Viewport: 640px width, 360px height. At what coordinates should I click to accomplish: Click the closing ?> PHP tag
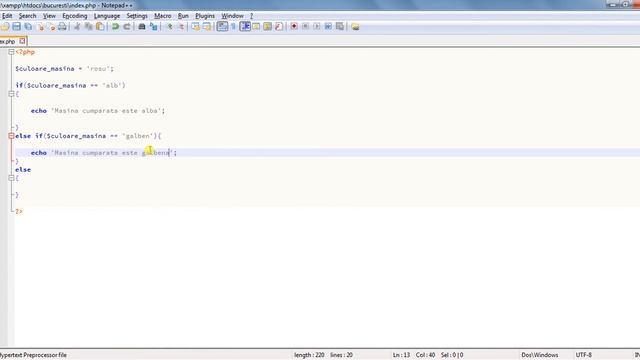(19, 211)
